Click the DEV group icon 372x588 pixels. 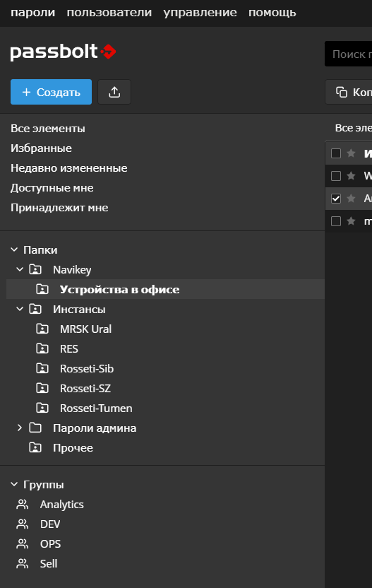(x=23, y=524)
